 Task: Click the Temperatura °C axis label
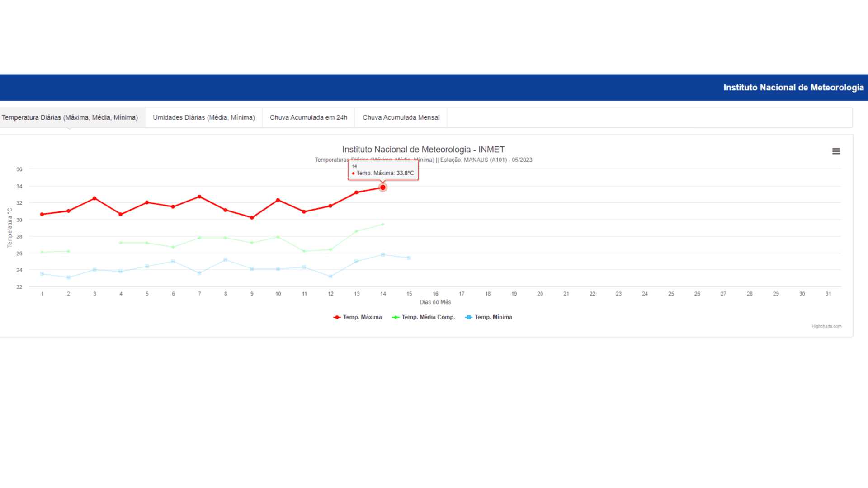10,227
